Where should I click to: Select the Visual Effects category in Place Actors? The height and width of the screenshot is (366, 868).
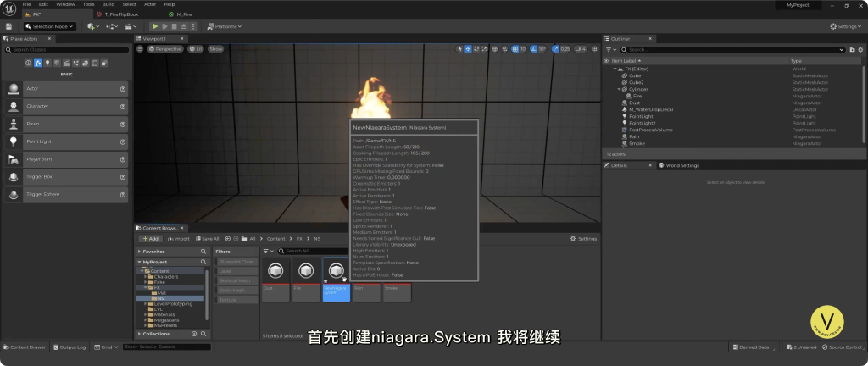coord(75,63)
